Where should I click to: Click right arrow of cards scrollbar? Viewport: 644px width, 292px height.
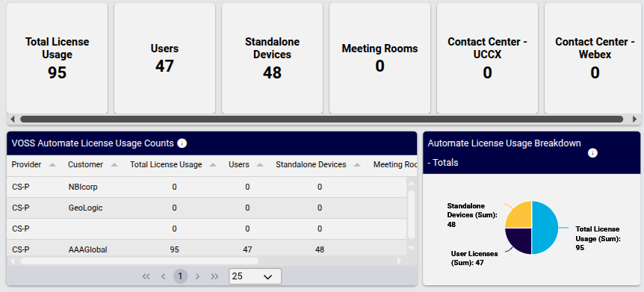[634, 119]
